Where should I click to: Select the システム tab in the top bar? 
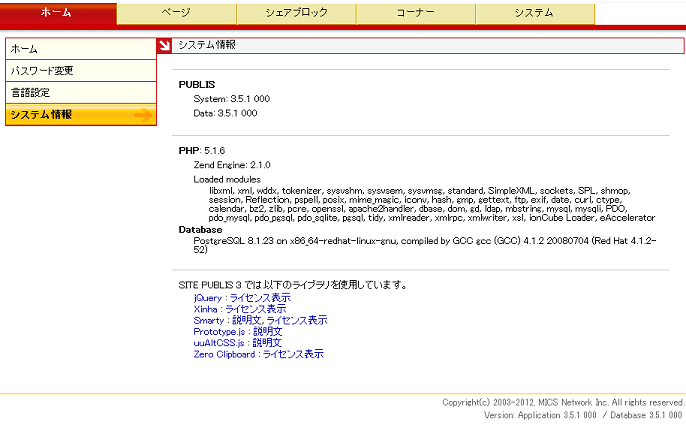pos(534,13)
